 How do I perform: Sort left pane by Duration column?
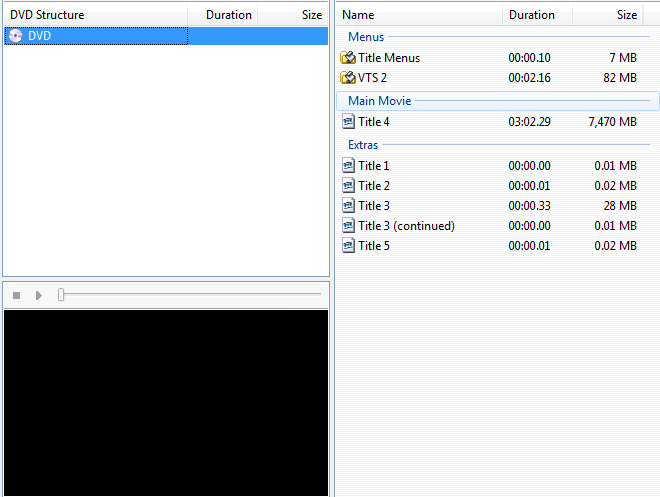click(x=222, y=15)
